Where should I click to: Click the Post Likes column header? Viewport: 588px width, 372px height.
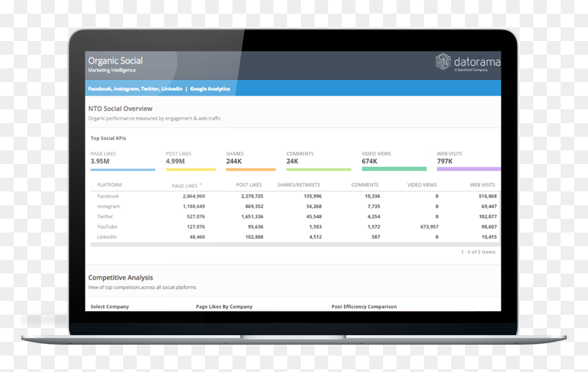point(249,185)
